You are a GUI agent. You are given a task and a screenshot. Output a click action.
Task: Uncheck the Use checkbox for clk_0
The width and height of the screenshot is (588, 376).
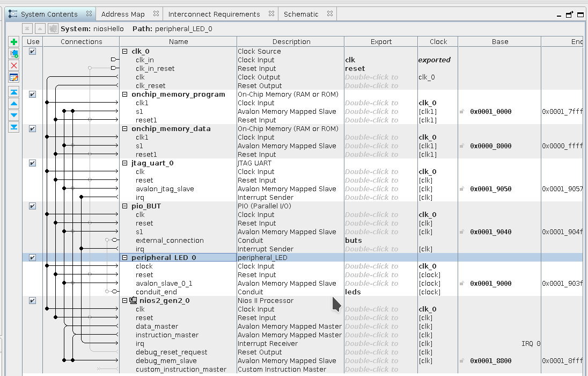32,52
